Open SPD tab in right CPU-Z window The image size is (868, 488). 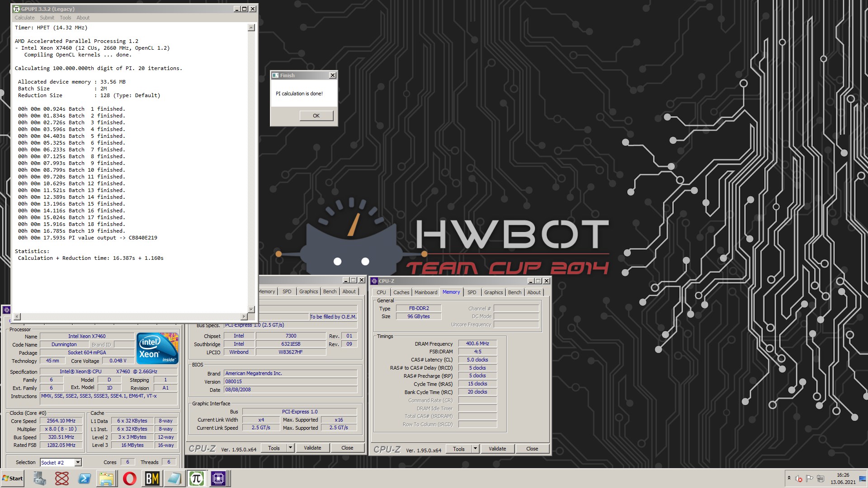[x=472, y=292]
